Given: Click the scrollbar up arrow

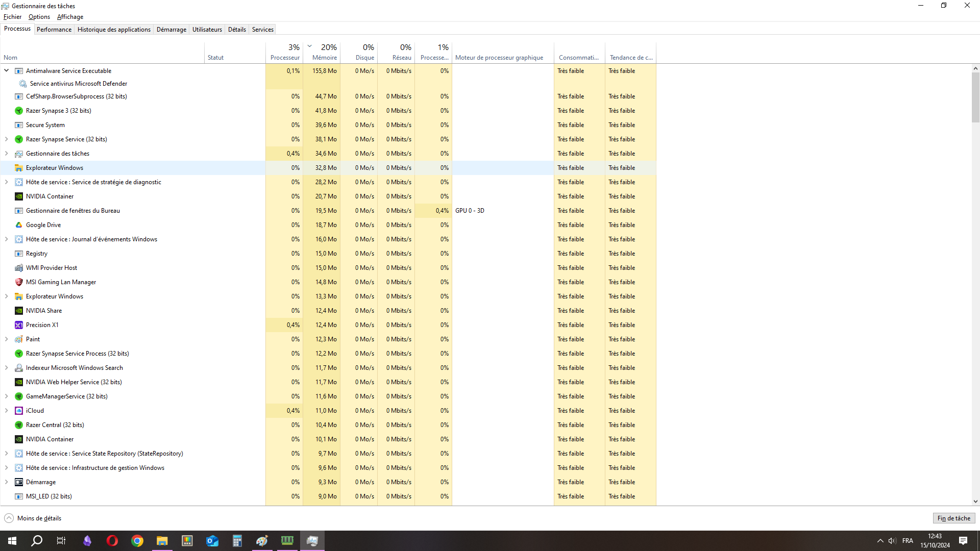Looking at the screenshot, I should (975, 68).
